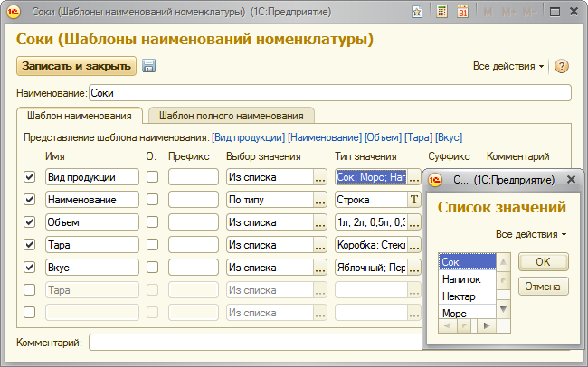Uncheck the Вкус row checkbox
The image size is (588, 367).
coord(29,268)
